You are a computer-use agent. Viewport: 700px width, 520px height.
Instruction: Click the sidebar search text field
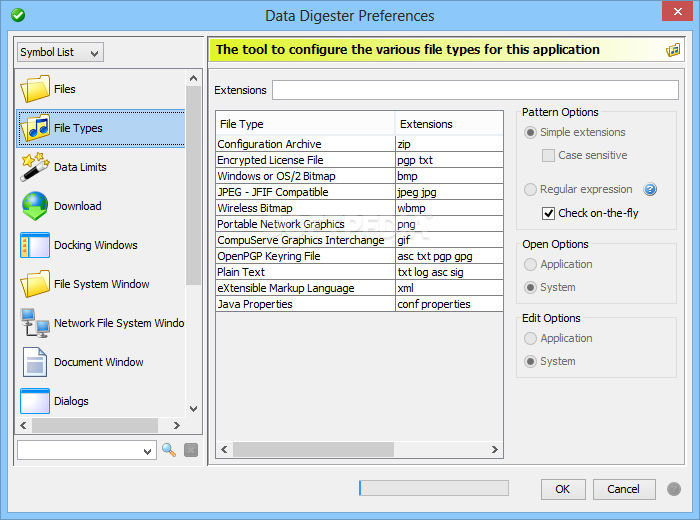point(79,450)
